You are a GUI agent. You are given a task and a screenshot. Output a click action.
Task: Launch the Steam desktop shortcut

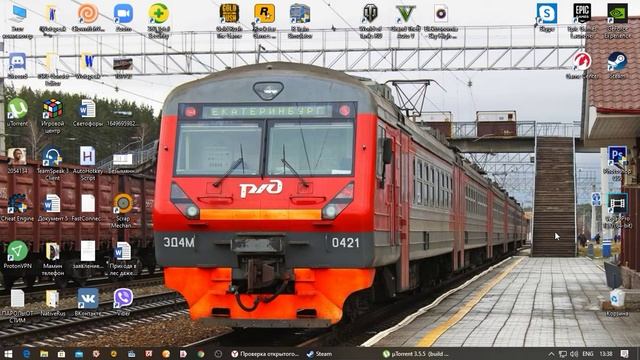pos(617,61)
